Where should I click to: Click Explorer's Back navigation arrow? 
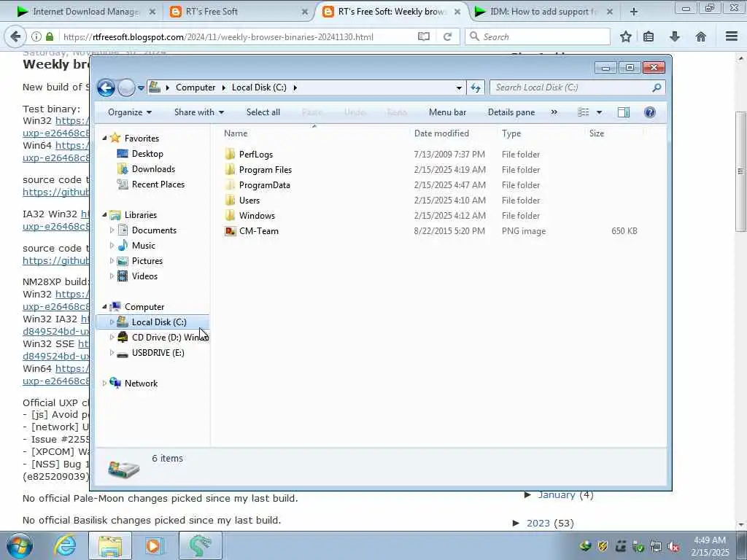[x=106, y=87]
